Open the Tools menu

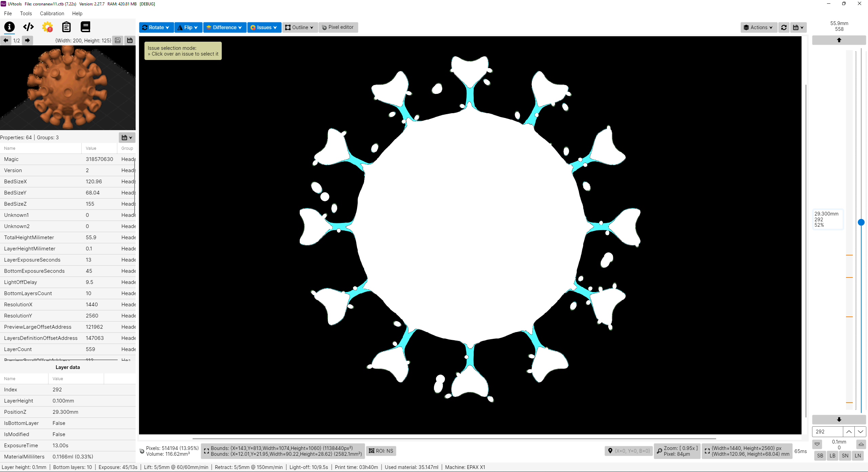click(x=26, y=14)
